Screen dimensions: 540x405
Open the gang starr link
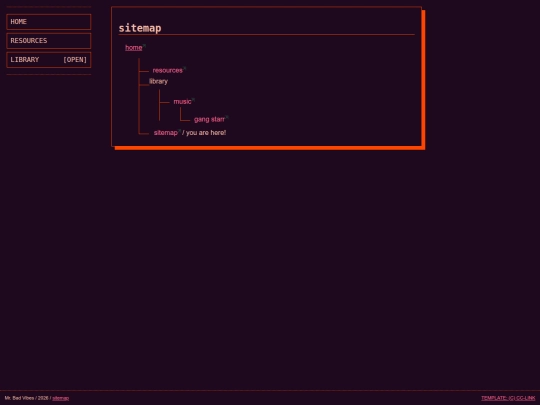pos(209,120)
